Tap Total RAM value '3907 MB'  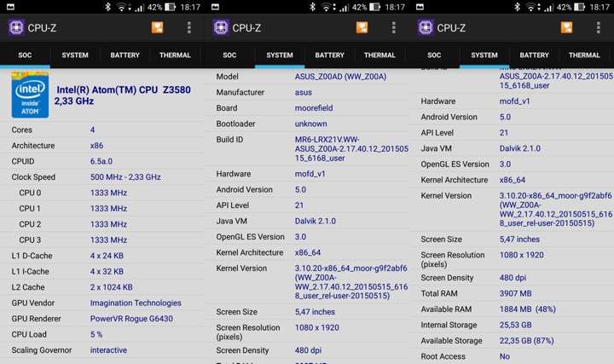(x=515, y=293)
